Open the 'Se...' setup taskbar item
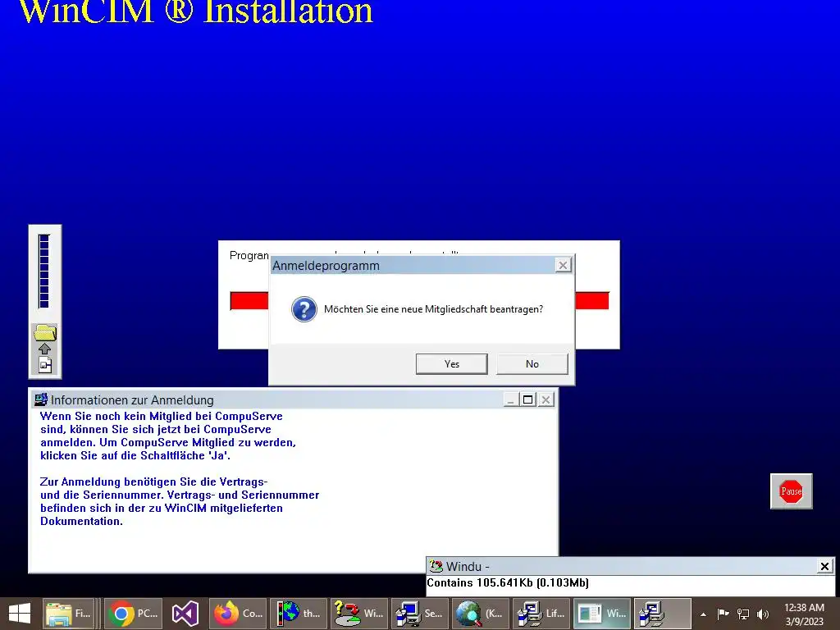This screenshot has height=630, width=840. coord(420,614)
